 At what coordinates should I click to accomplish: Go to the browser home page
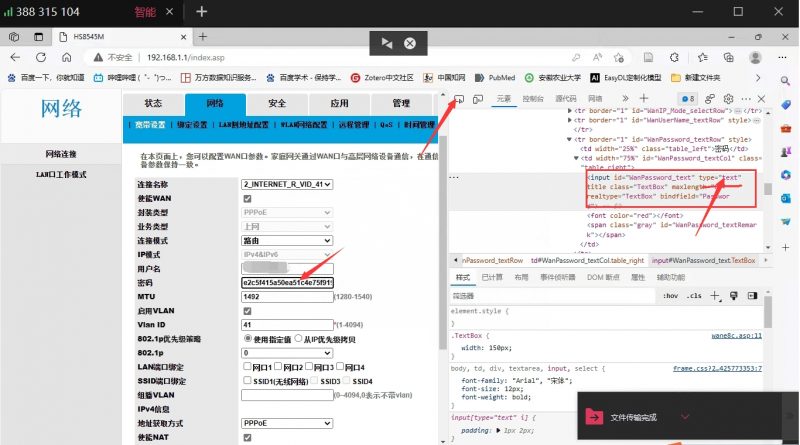click(x=66, y=57)
